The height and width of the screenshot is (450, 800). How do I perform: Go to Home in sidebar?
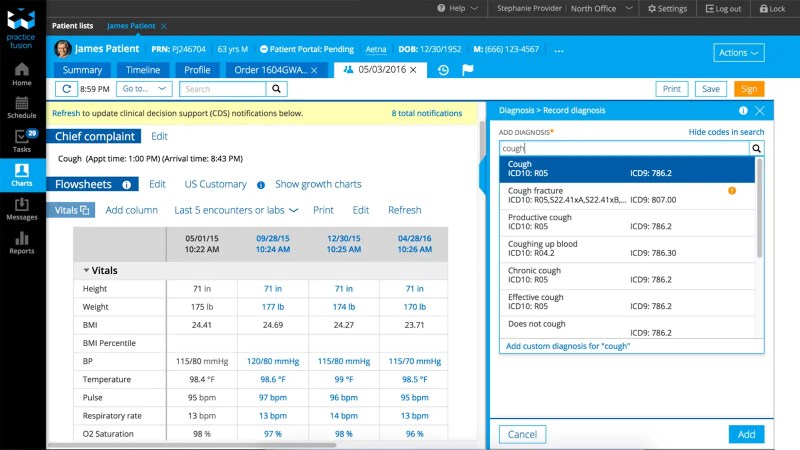click(21, 74)
